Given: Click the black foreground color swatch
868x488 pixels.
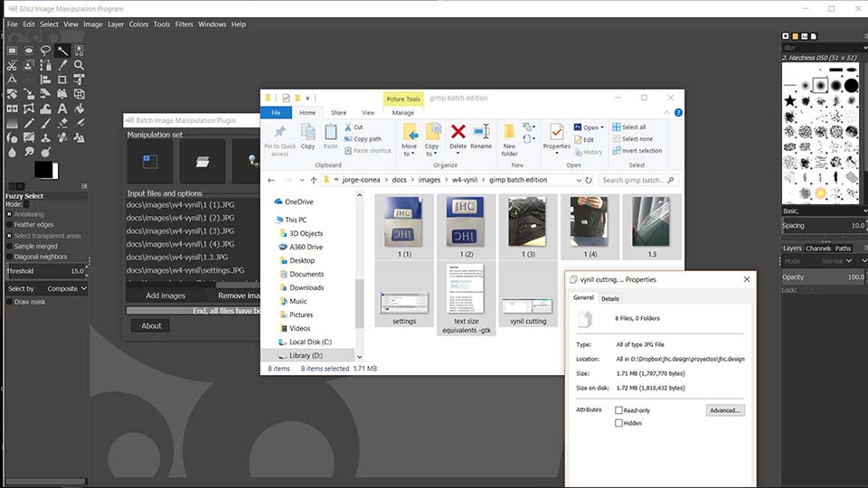Looking at the screenshot, I should click(x=42, y=169).
